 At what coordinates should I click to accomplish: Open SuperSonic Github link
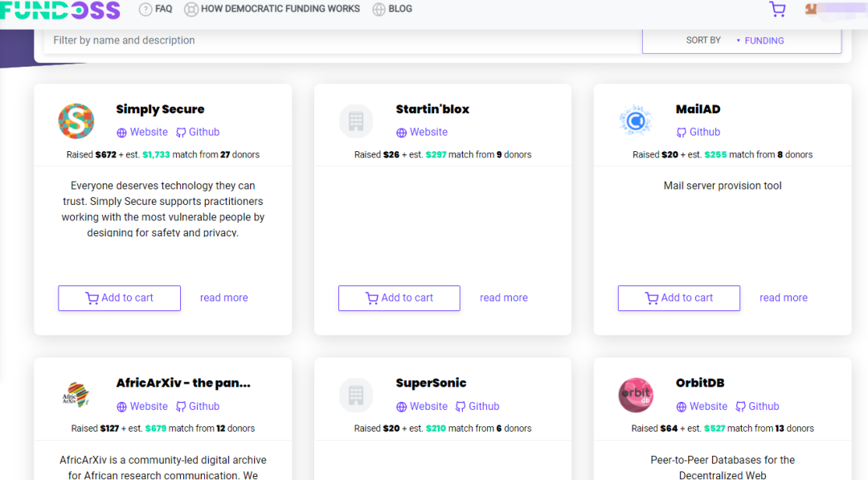pos(477,406)
